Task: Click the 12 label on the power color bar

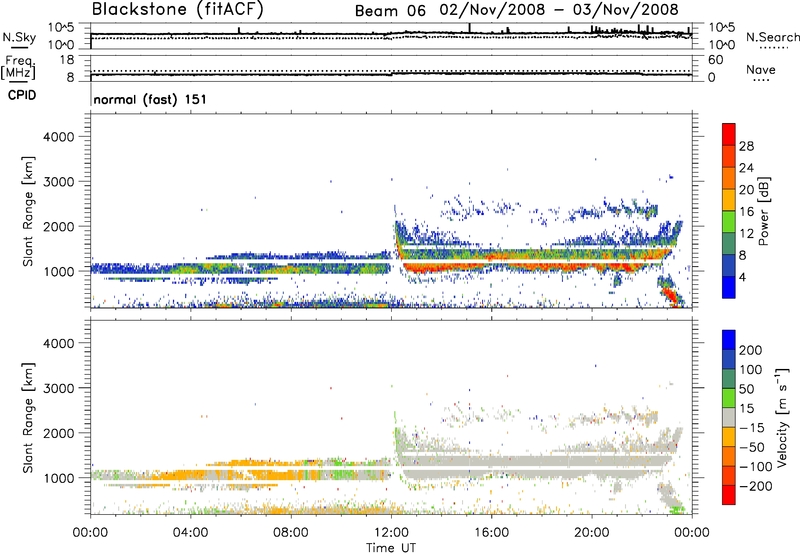Action: pyautogui.click(x=746, y=234)
